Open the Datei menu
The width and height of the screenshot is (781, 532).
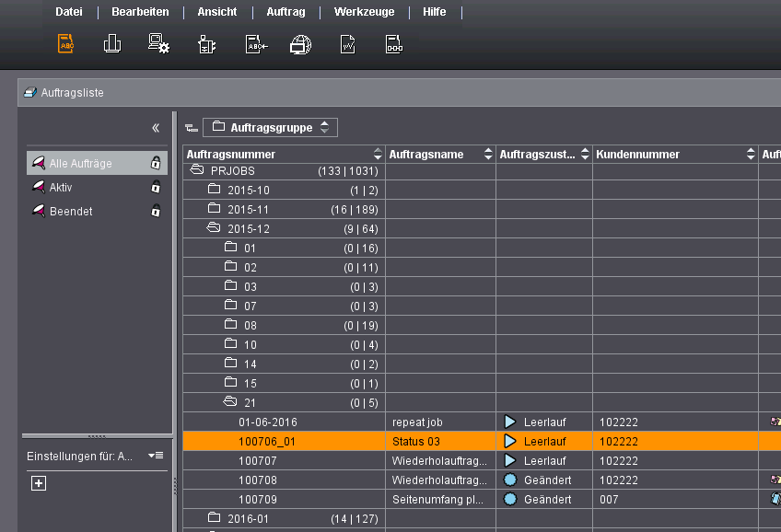(69, 12)
